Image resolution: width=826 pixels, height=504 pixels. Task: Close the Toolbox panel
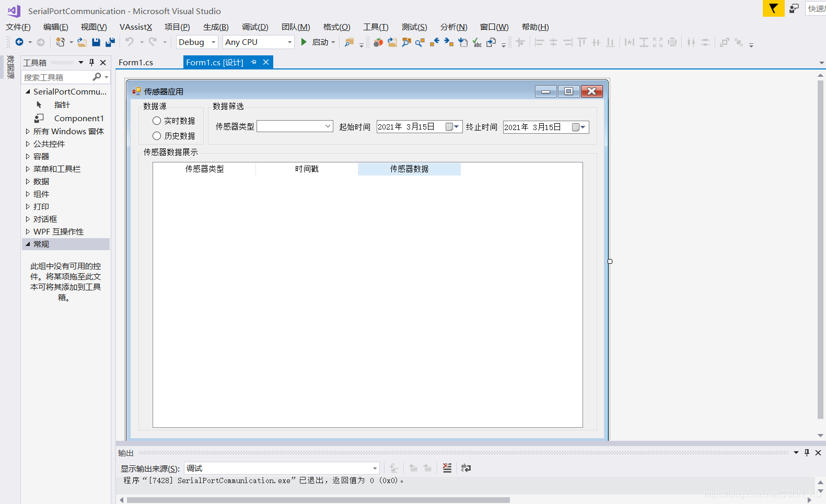(x=103, y=63)
